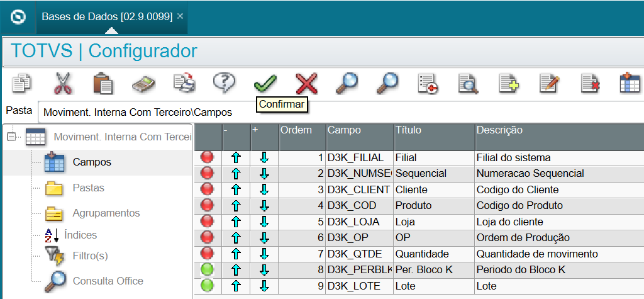Image resolution: width=644 pixels, height=299 pixels.
Task: Click the printer toolbar icon
Action: pyautogui.click(x=184, y=83)
